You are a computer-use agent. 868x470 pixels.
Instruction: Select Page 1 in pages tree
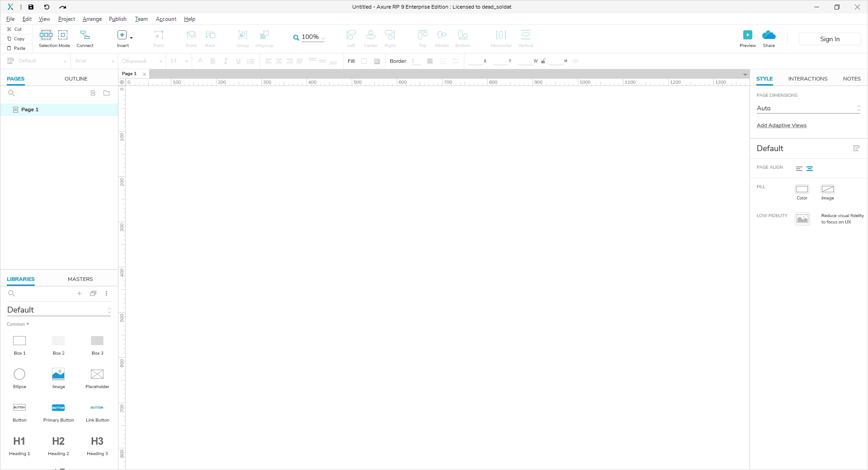[x=59, y=109]
